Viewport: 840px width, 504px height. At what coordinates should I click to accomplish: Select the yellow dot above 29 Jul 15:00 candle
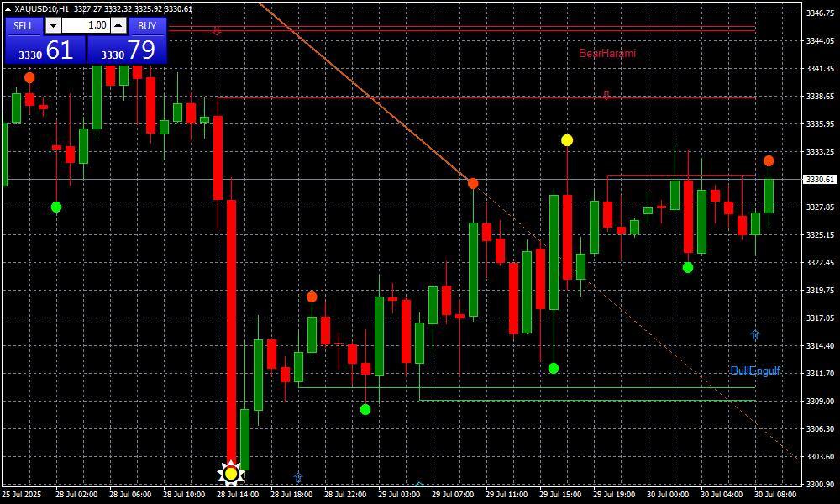(567, 140)
